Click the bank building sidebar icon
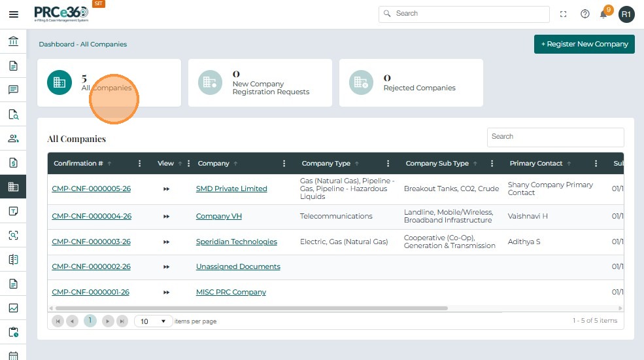The width and height of the screenshot is (644, 360). click(13, 42)
